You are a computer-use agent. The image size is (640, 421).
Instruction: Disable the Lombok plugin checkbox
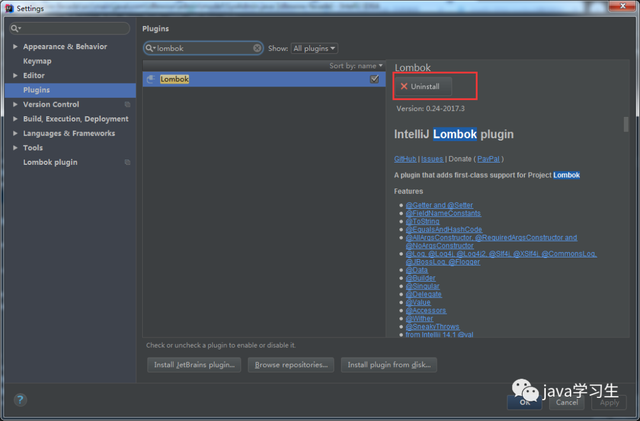(x=374, y=79)
